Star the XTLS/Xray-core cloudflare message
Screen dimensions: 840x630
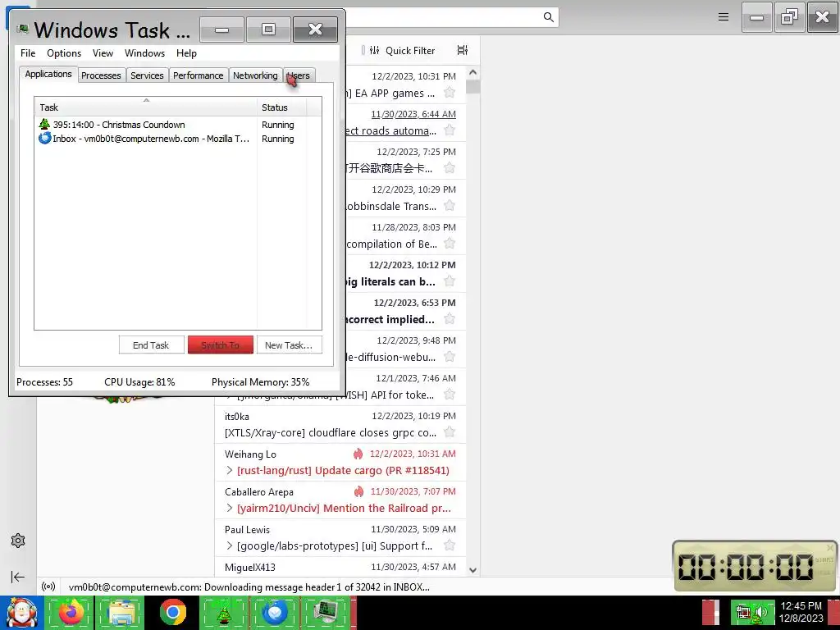tap(450, 432)
